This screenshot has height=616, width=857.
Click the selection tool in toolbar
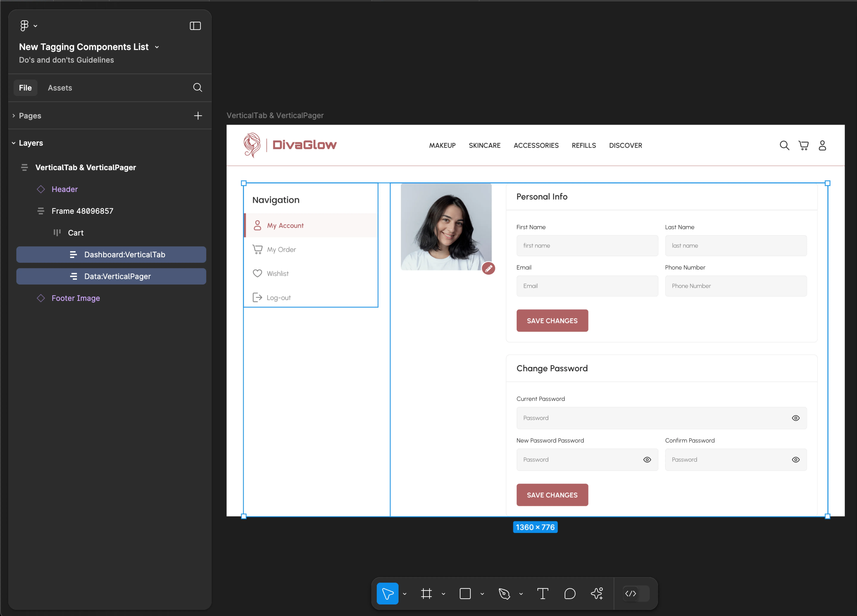point(388,594)
